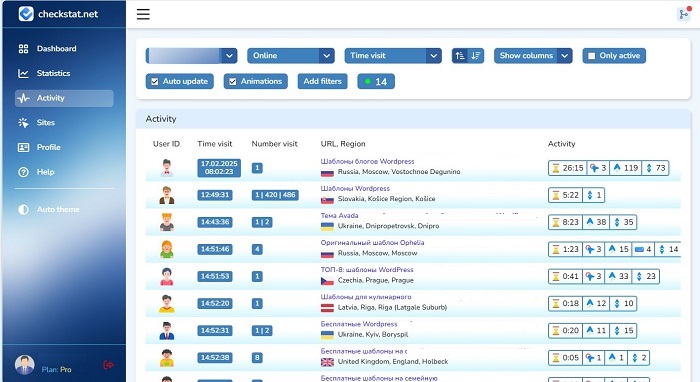Image resolution: width=700 pixels, height=382 pixels.
Task: Open the Online status dropdown
Action: 291,56
